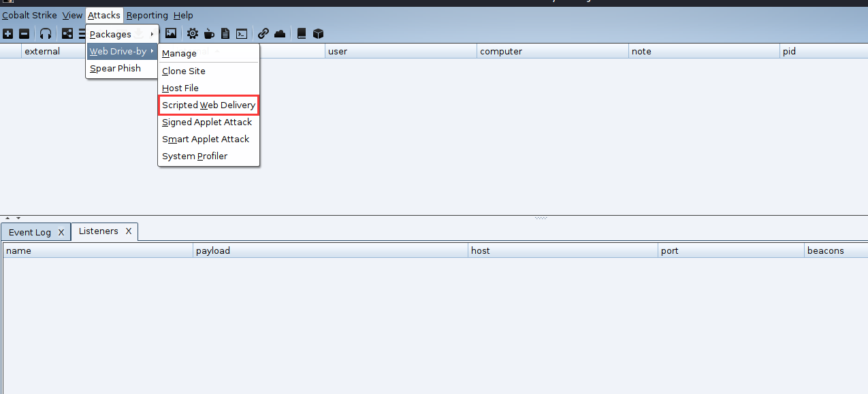Select the Listeners tab
Screen dimensions: 868x394
pyautogui.click(x=98, y=231)
